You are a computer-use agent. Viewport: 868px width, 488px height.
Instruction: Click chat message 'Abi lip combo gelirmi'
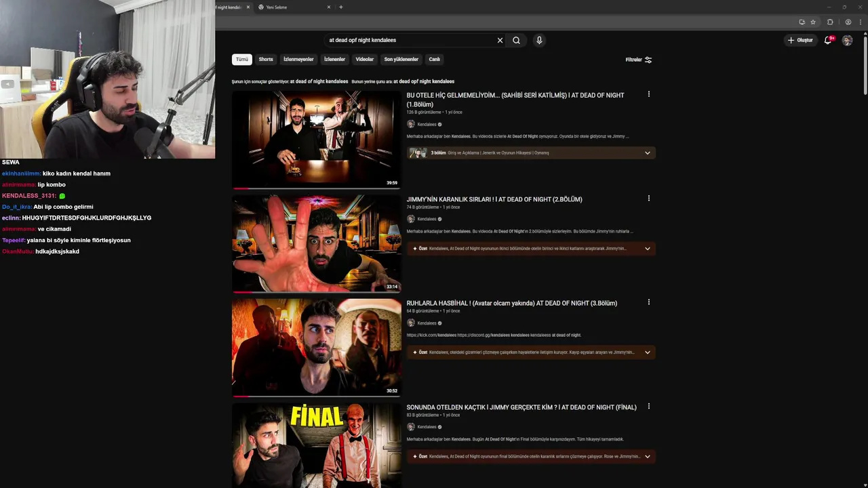[63, 207]
